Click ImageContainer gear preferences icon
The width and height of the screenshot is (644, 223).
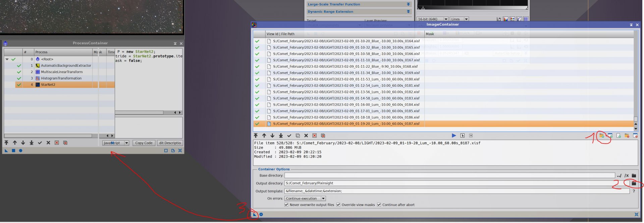(261, 214)
